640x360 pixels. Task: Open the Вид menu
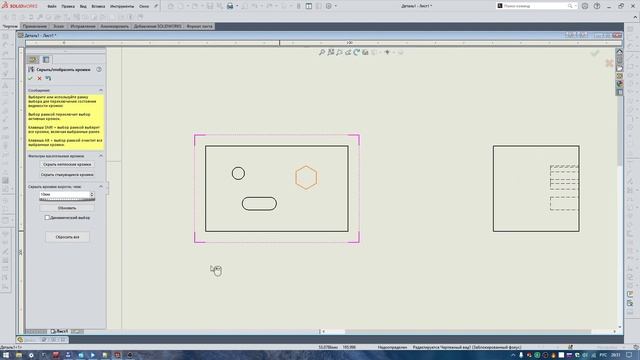[83, 7]
